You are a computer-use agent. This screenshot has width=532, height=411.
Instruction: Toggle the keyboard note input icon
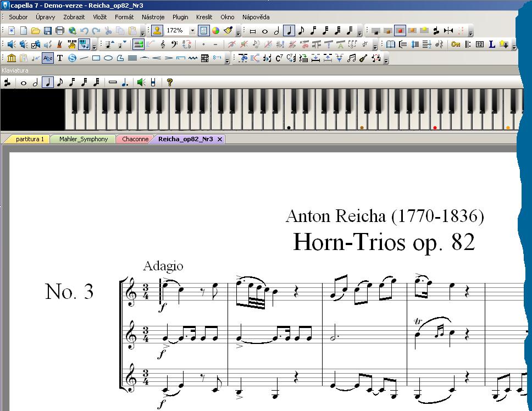click(84, 45)
